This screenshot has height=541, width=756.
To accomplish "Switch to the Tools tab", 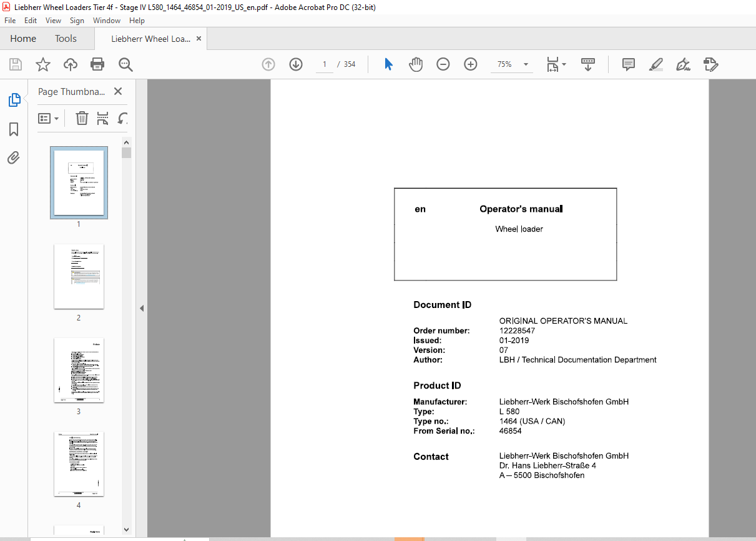I will pyautogui.click(x=66, y=38).
